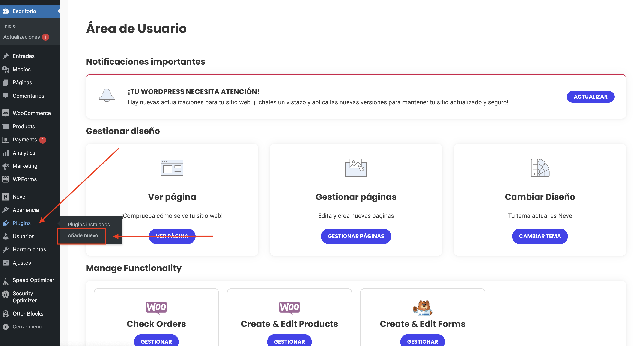
Task: Click GESTIONAR under Check Orders
Action: [156, 341]
